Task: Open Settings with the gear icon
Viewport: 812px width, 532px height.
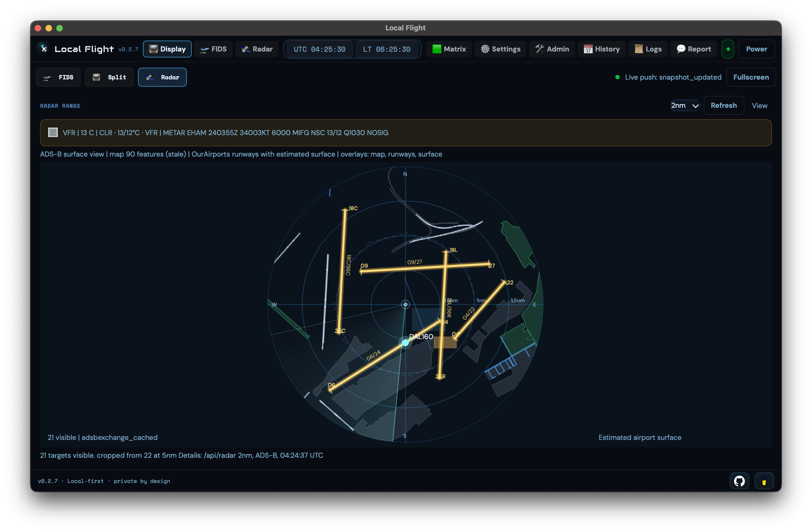Action: pyautogui.click(x=500, y=49)
